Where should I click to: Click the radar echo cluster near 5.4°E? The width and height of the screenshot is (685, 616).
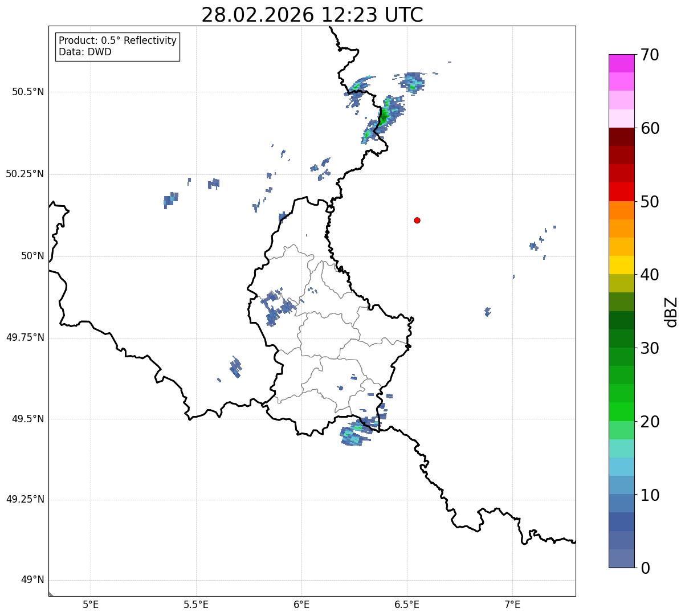(x=170, y=200)
